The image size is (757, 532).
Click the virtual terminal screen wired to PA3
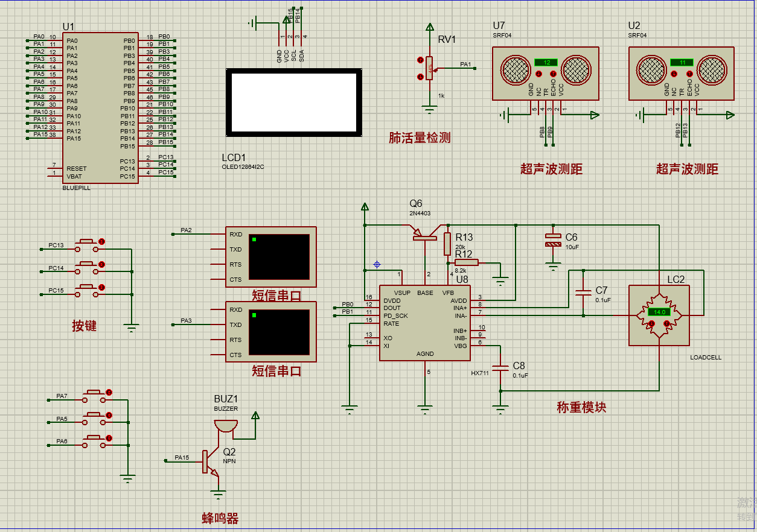pyautogui.click(x=279, y=332)
